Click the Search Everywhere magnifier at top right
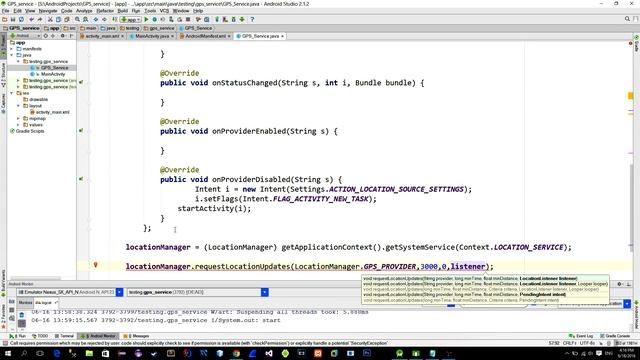The width and height of the screenshot is (640, 360). pos(627,19)
